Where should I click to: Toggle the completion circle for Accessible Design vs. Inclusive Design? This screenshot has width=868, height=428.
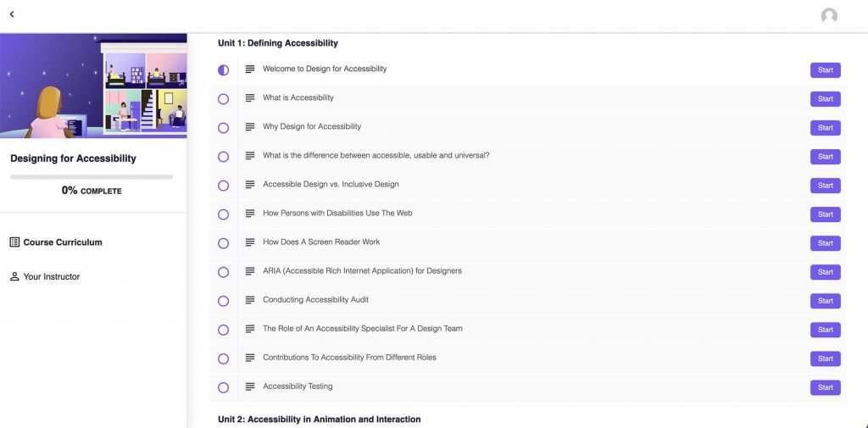223,186
